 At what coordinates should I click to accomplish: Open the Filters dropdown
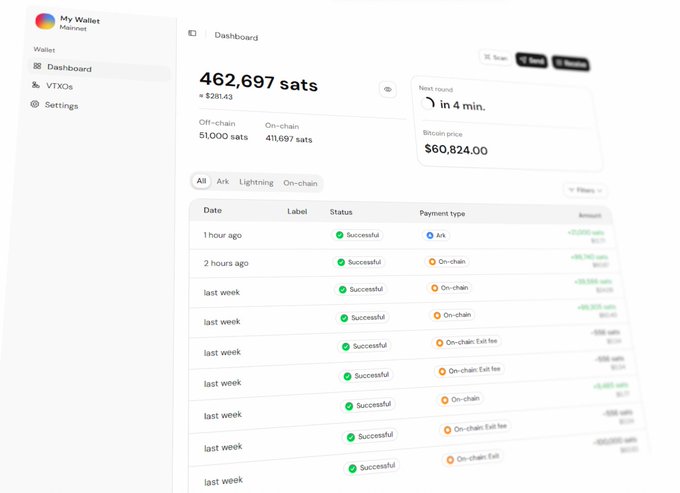(585, 190)
